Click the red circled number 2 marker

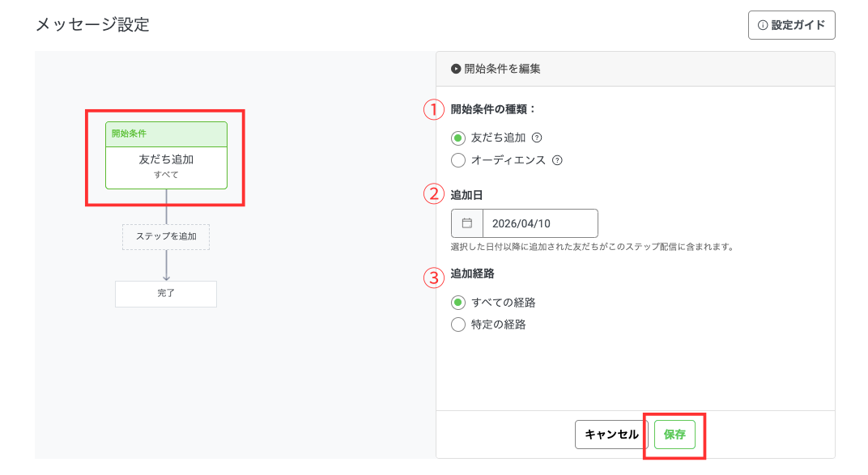435,193
